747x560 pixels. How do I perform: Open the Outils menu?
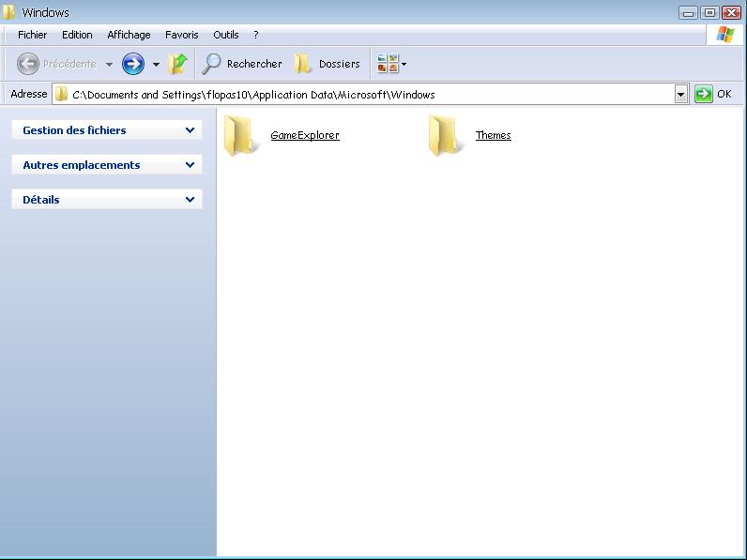[226, 35]
